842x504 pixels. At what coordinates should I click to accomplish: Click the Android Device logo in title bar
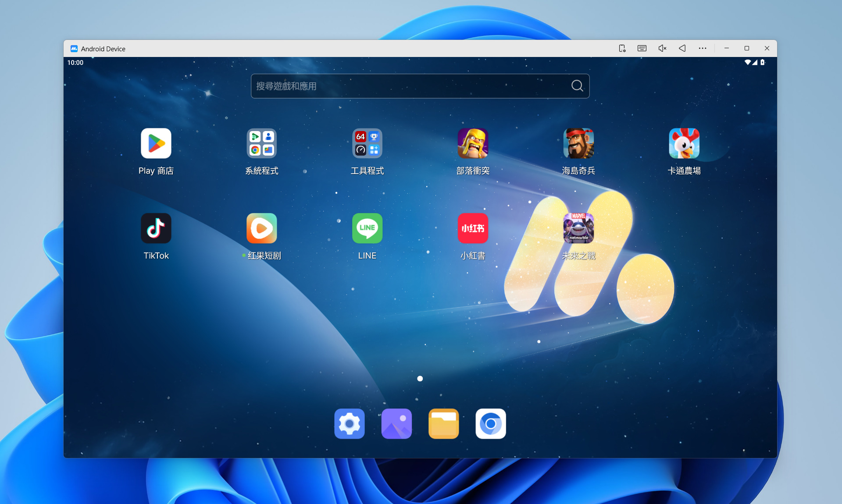74,49
